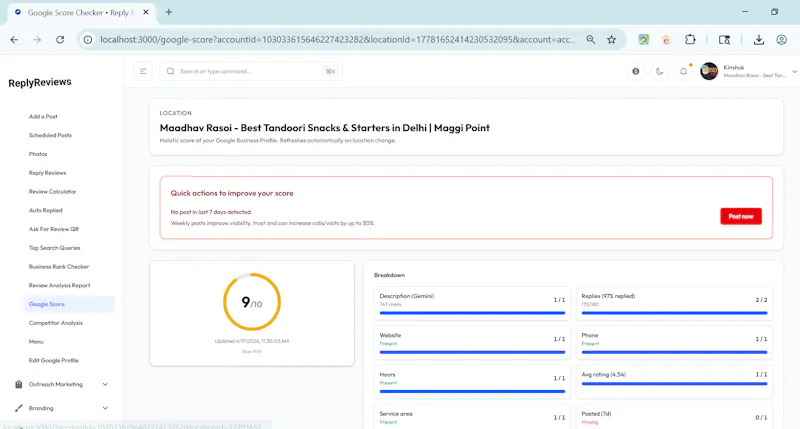Toggle the sidebar hamburger menu
800x429 pixels.
coord(143,71)
